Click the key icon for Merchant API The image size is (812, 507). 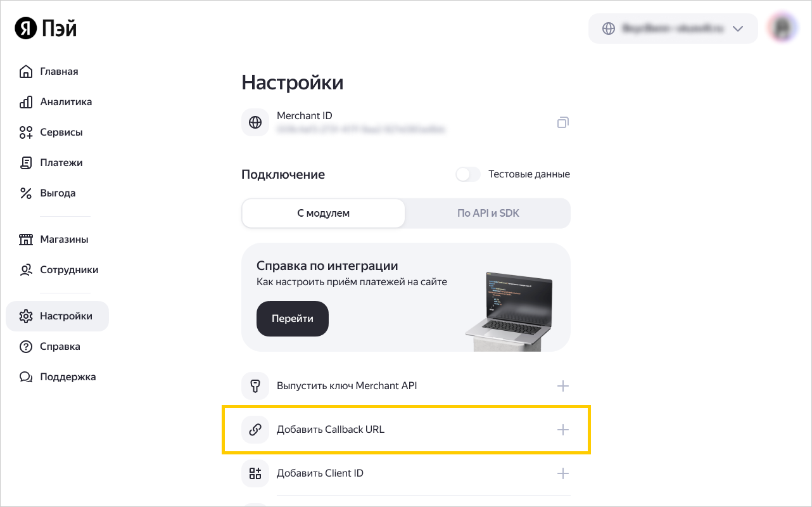point(255,386)
